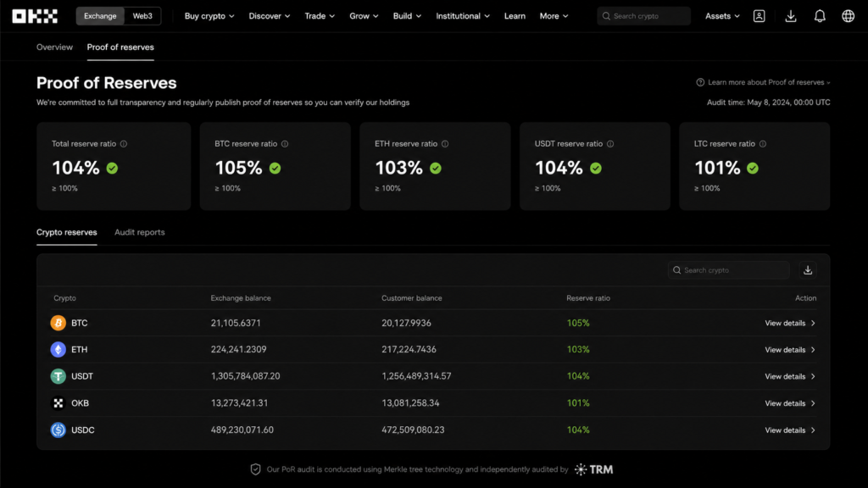Click USDT exchange balance 1,305,784,087.20
The height and width of the screenshot is (488, 868).
click(245, 376)
